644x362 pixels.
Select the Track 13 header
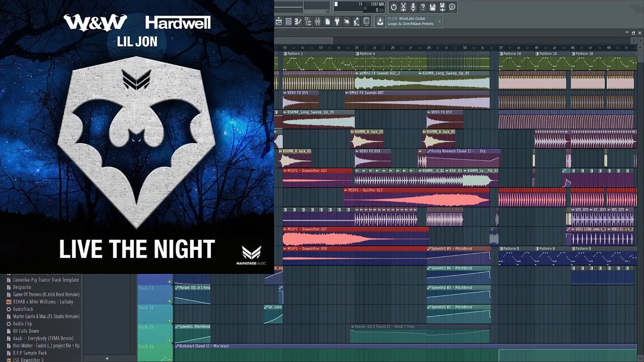[x=154, y=294]
